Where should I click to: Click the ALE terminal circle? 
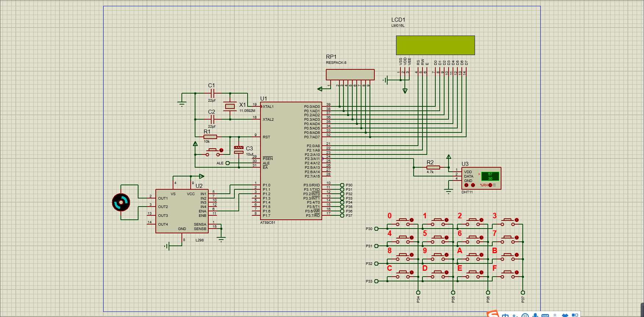(227, 163)
